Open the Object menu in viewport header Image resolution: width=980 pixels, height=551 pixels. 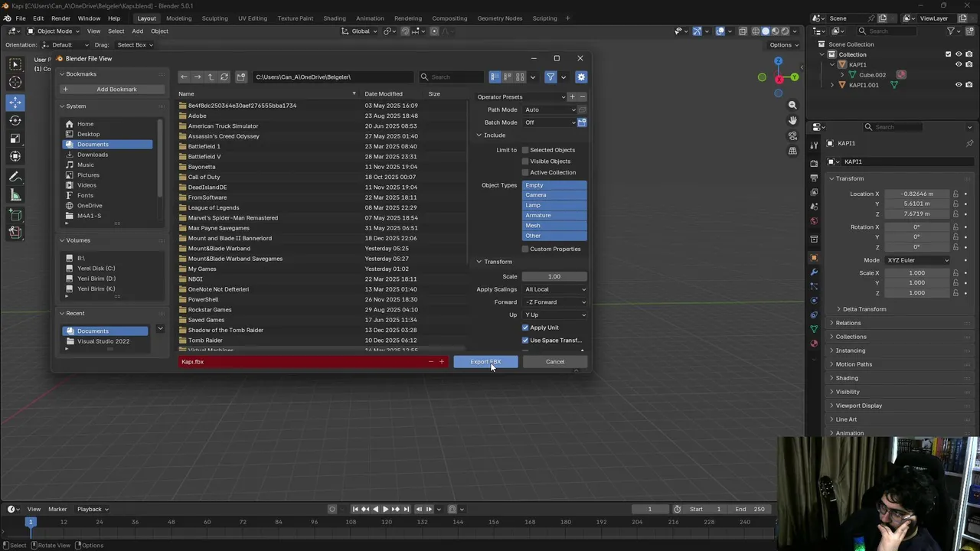click(x=159, y=31)
